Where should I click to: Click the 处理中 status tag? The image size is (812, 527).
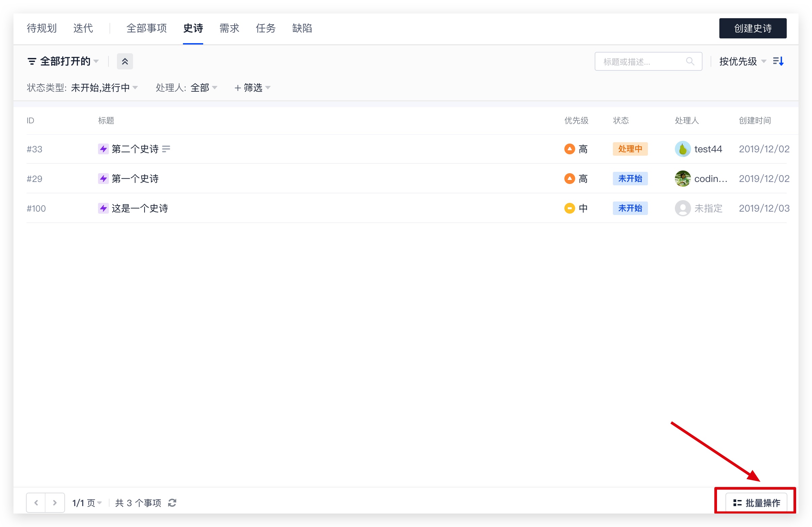630,149
